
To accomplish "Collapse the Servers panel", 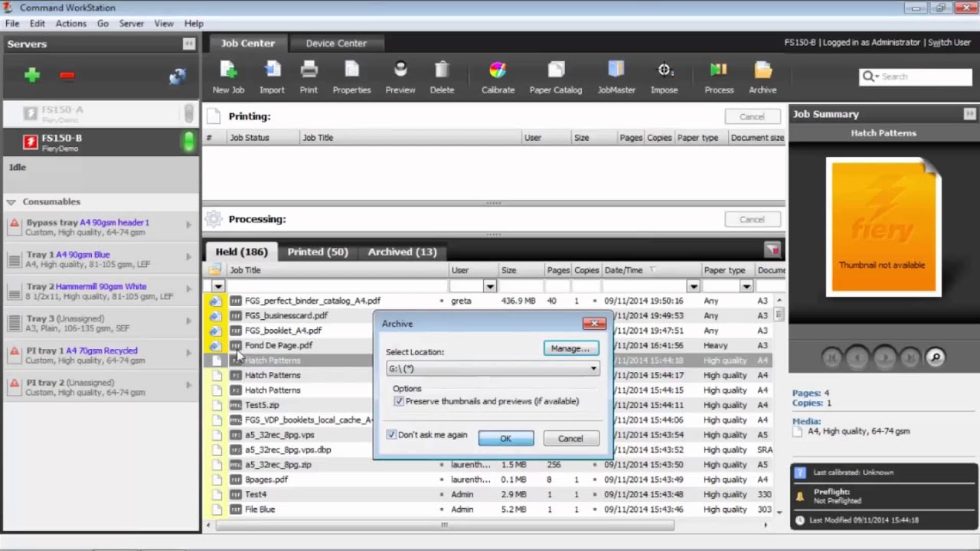I will [x=188, y=44].
